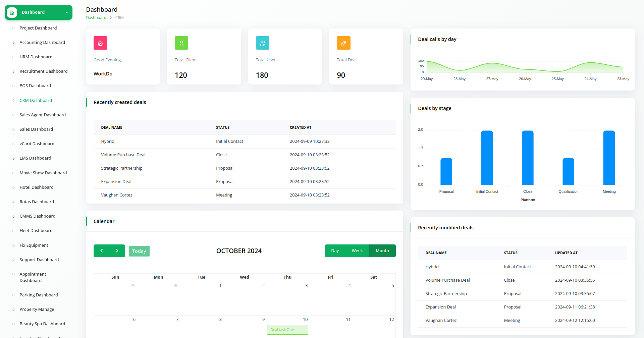The image size is (644, 338).
Task: Click the orange Total Deal rocket icon
Action: [x=343, y=43]
